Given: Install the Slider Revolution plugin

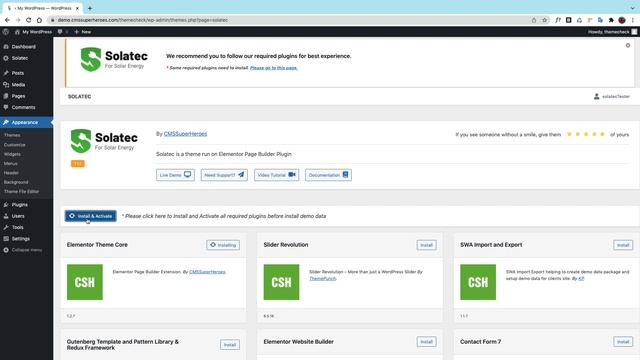Looking at the screenshot, I should 427,245.
